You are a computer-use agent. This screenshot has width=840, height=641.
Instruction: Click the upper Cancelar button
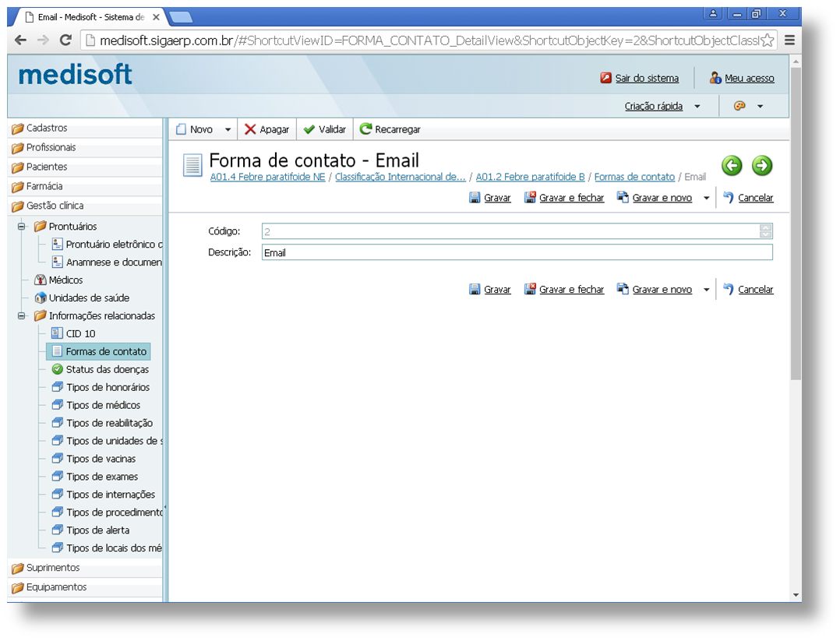pyautogui.click(x=748, y=198)
